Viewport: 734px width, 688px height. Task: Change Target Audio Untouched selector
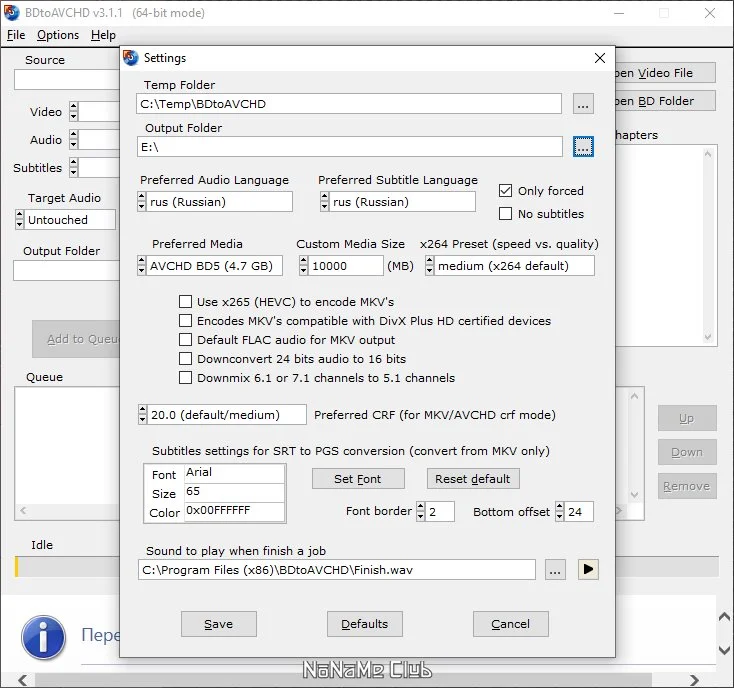[66, 220]
